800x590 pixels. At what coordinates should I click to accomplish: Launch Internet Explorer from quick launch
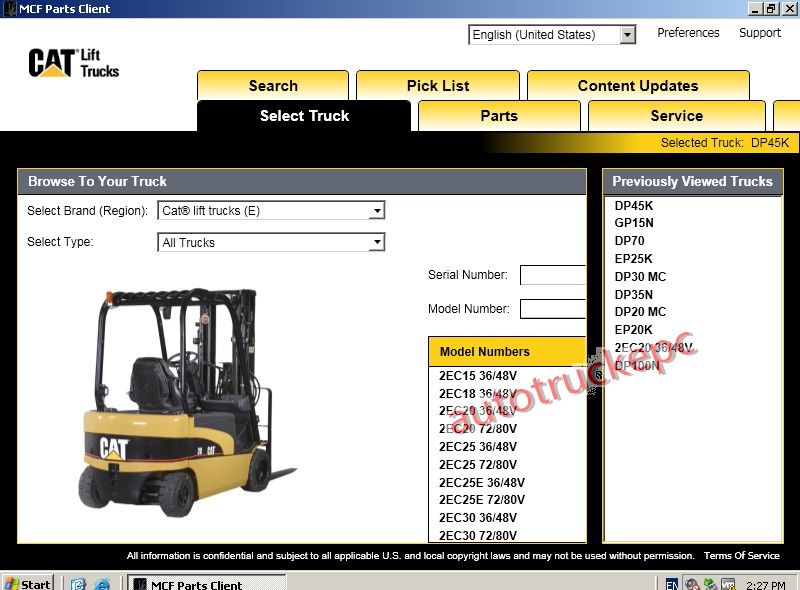click(x=103, y=584)
